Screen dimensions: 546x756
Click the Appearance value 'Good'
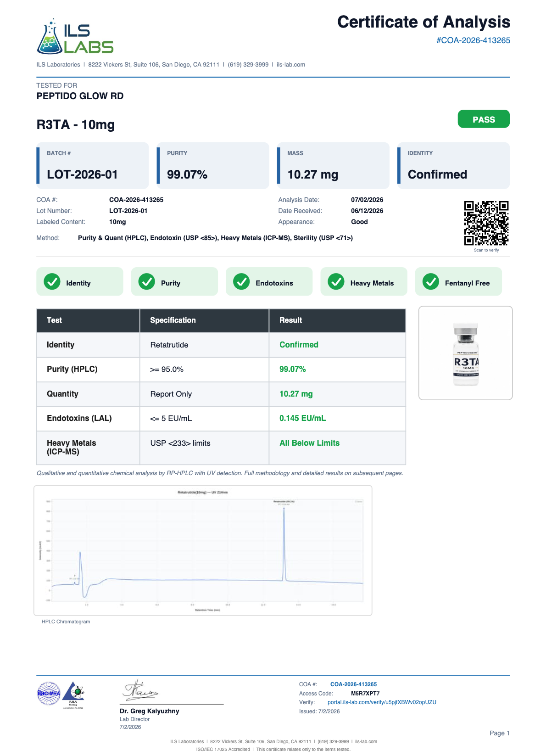359,222
